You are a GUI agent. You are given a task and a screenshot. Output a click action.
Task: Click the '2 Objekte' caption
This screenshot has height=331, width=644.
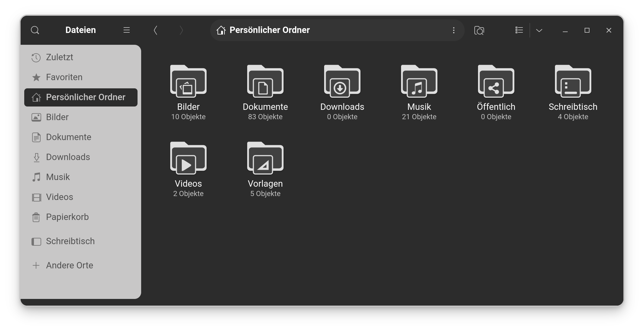coord(188,194)
